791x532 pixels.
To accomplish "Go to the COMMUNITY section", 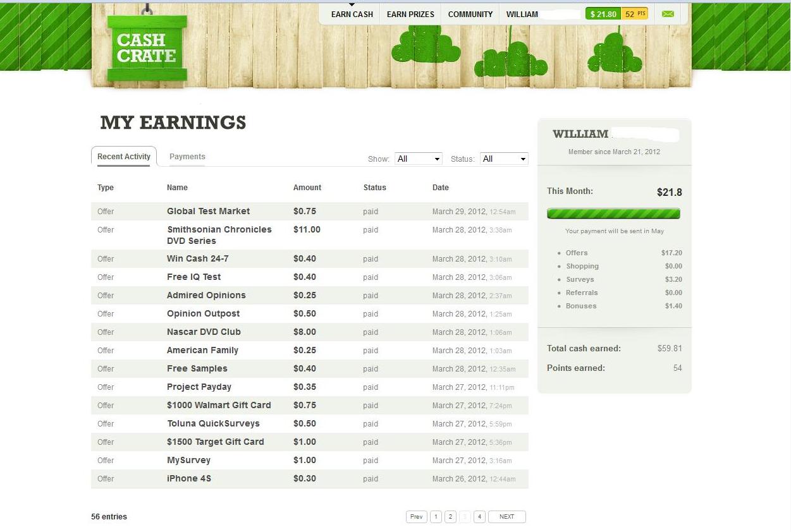I will (x=470, y=14).
